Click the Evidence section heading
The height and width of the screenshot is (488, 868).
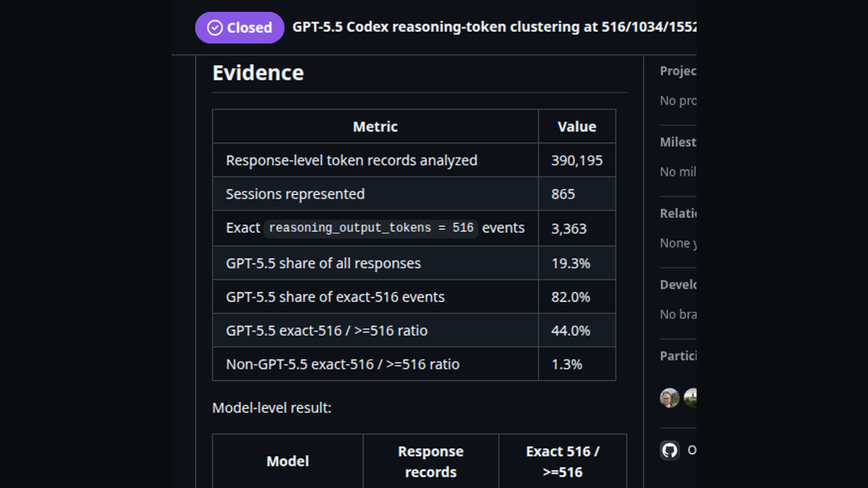click(x=258, y=73)
